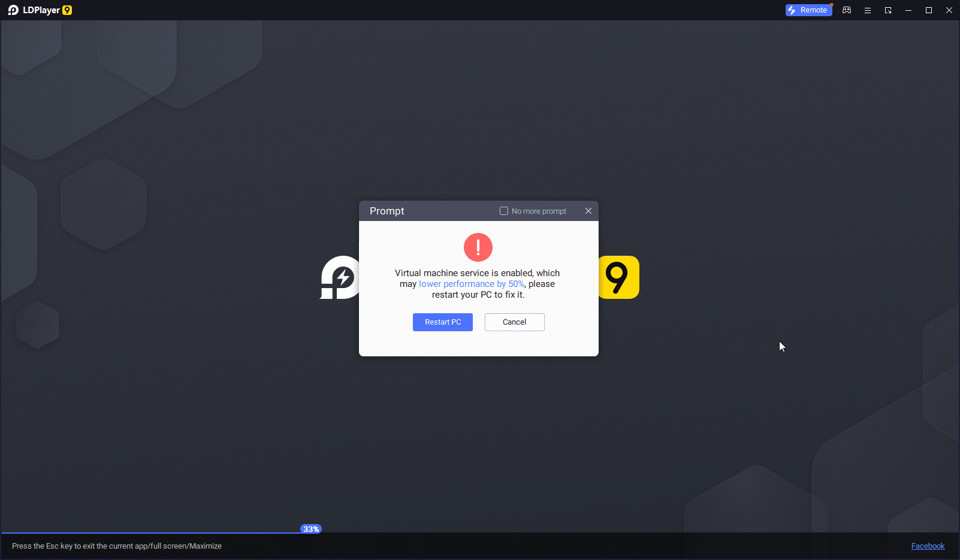
Task: Open the hamburger menu in title bar
Action: click(x=867, y=10)
